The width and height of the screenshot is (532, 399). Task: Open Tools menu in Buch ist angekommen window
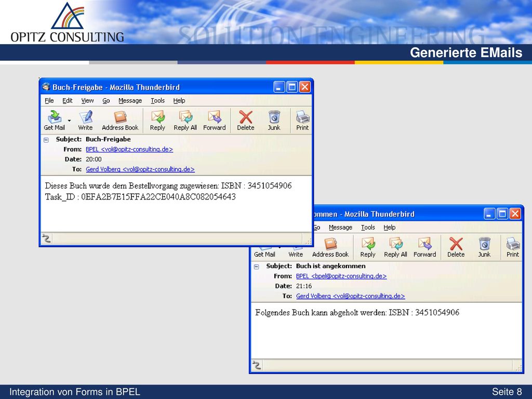[x=368, y=228]
